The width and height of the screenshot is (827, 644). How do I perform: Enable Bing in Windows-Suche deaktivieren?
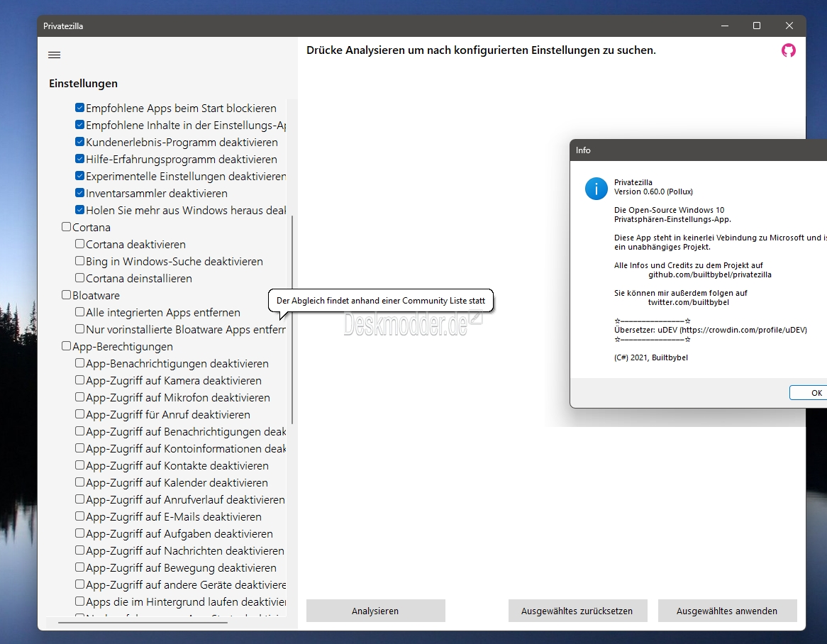point(79,261)
